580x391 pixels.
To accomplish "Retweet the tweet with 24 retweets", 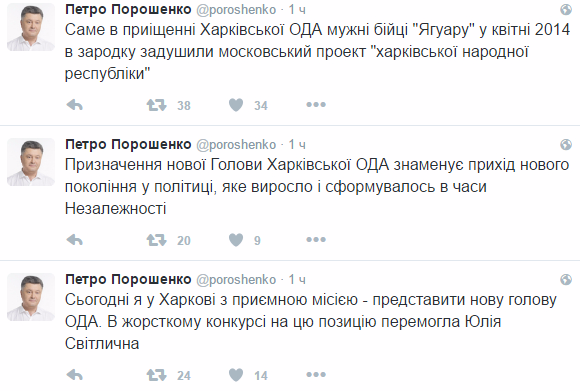I will coord(156,375).
